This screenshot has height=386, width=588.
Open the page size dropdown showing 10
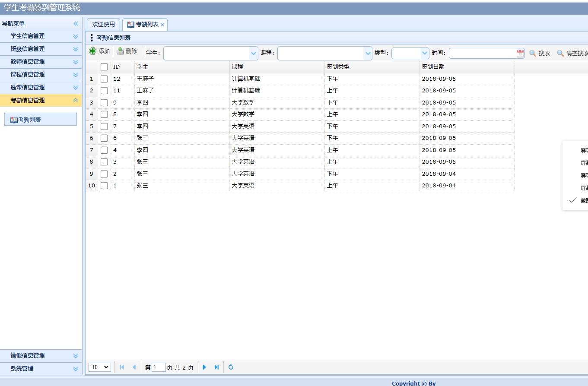coord(100,367)
